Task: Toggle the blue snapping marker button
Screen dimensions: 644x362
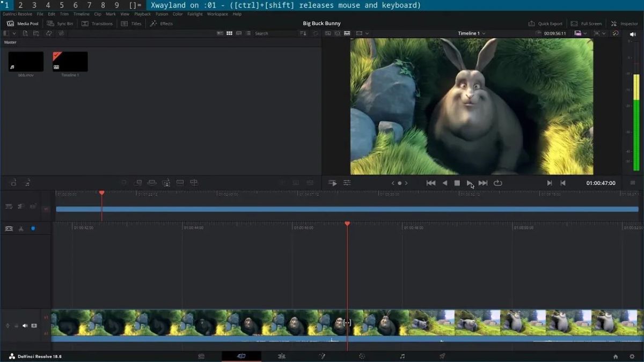Action: click(x=33, y=228)
